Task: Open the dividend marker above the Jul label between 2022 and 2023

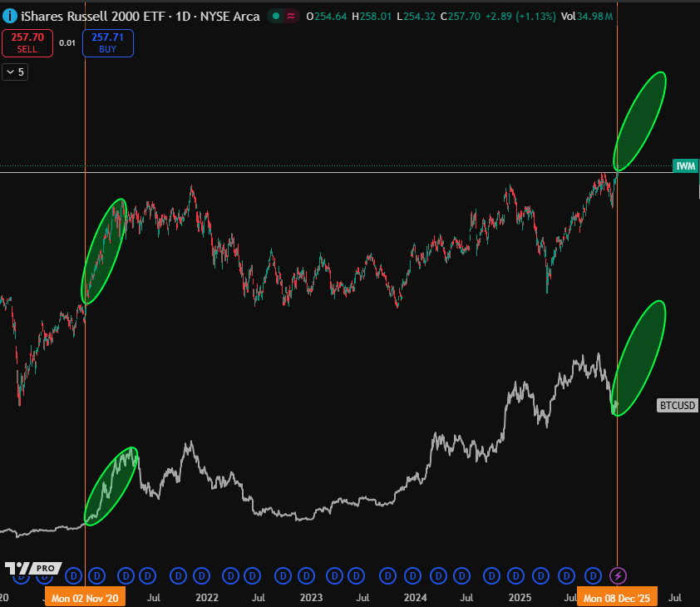Action: click(x=252, y=575)
